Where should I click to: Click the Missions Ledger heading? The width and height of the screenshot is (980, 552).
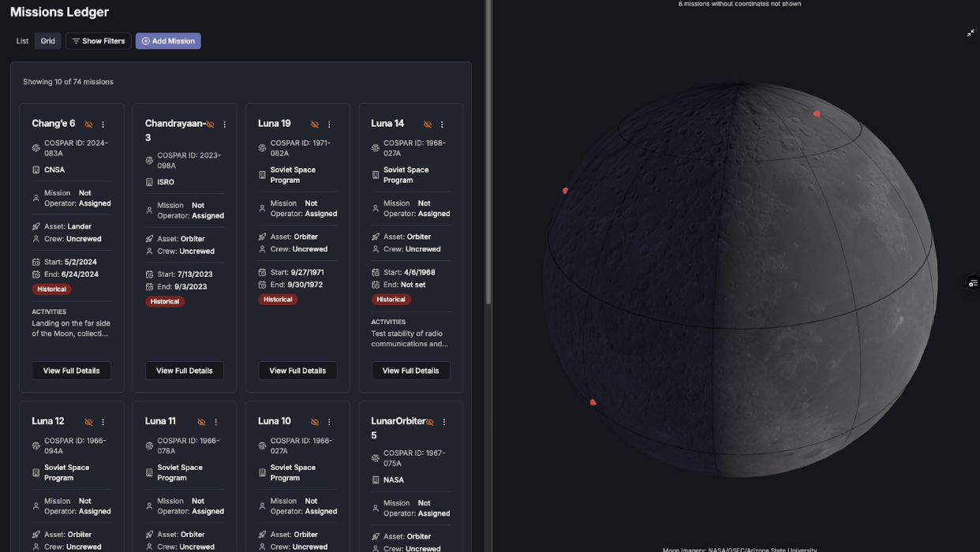59,12
